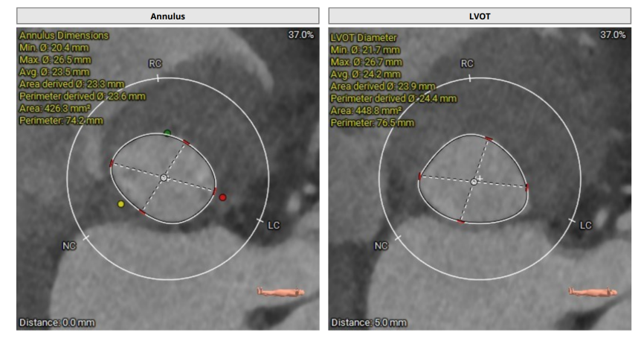This screenshot has height=344, width=644.
Task: Click the lower-left red diameter endpoint on Annulus contour
Action: [x=142, y=212]
